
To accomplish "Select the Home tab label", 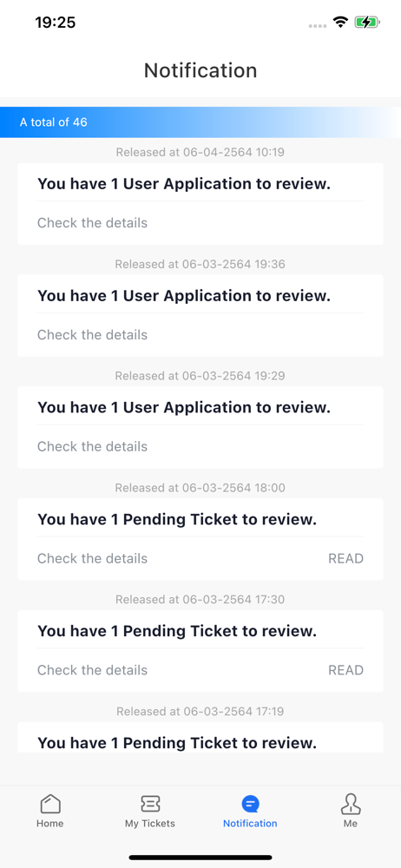I will pos(49,823).
